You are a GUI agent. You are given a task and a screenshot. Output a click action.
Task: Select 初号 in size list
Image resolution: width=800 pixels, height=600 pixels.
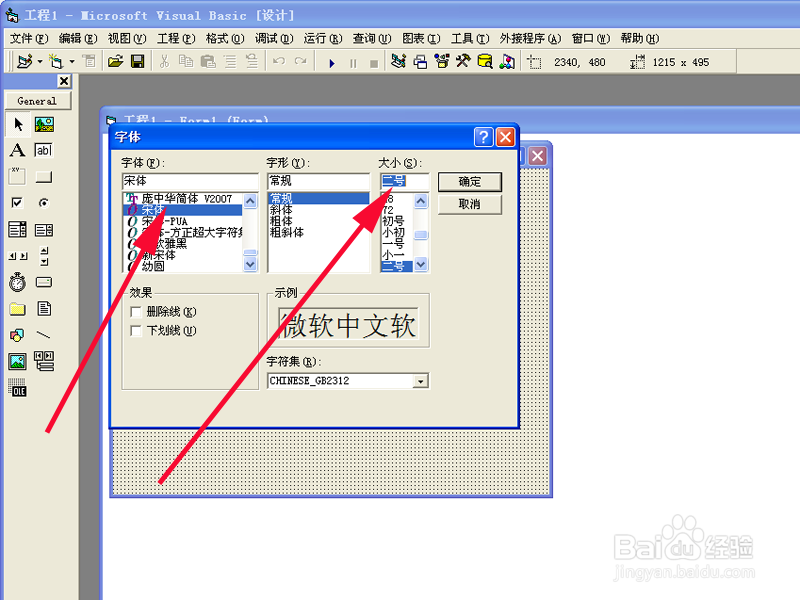[x=393, y=221]
